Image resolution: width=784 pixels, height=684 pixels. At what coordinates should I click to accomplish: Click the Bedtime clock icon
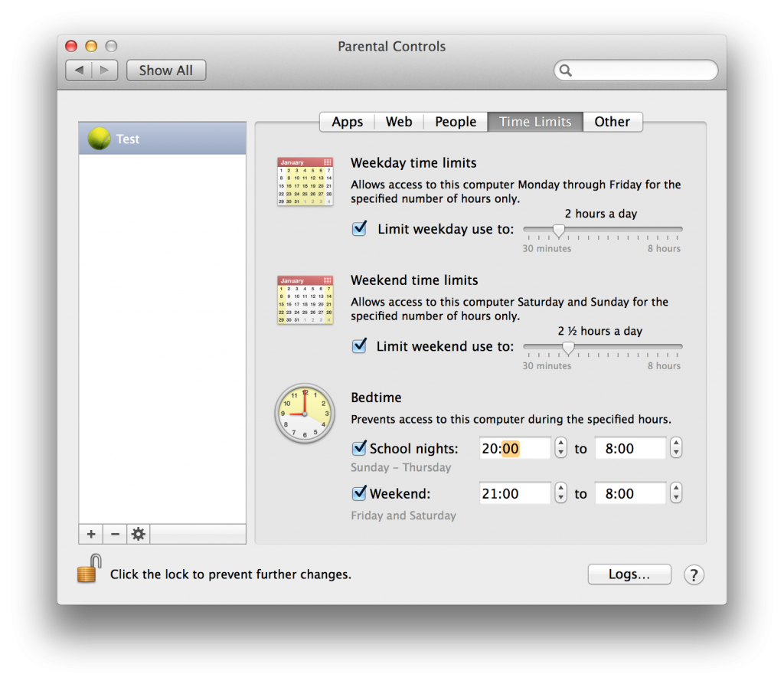[305, 414]
